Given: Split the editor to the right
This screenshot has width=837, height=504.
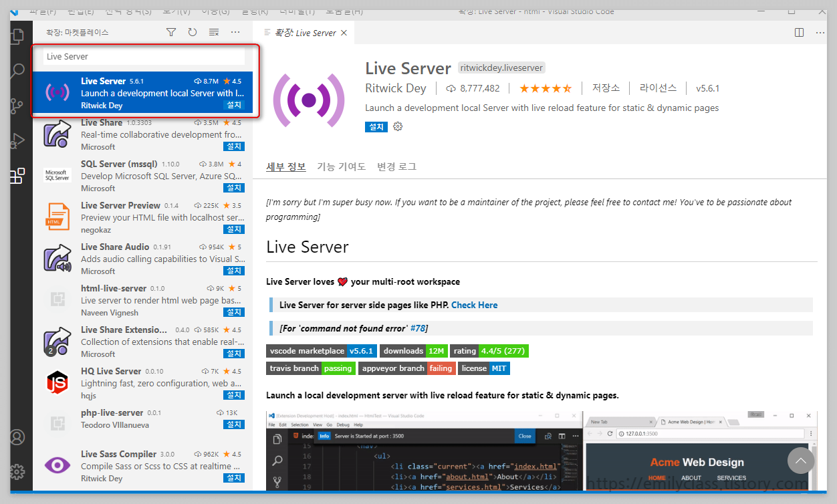Looking at the screenshot, I should point(800,32).
